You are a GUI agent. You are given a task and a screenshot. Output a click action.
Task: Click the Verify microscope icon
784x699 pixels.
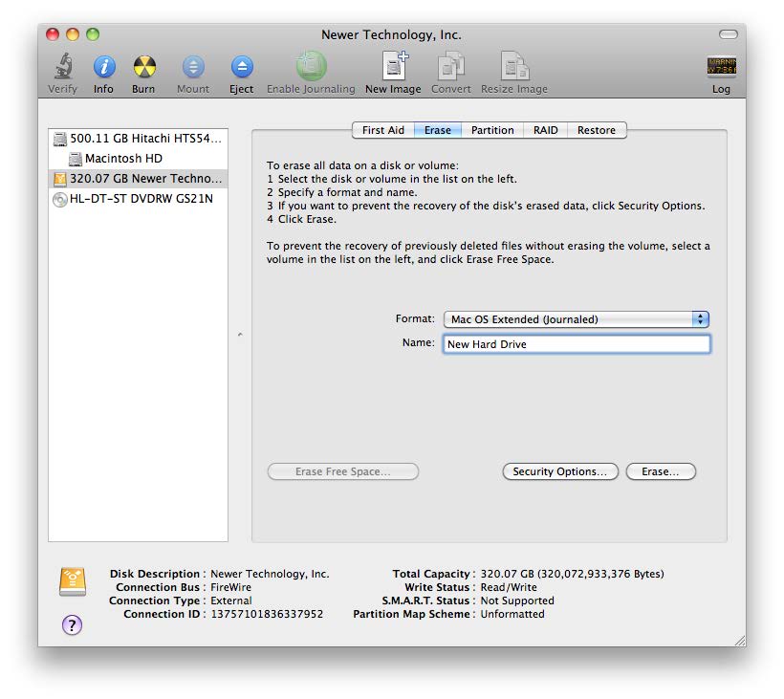click(x=63, y=68)
